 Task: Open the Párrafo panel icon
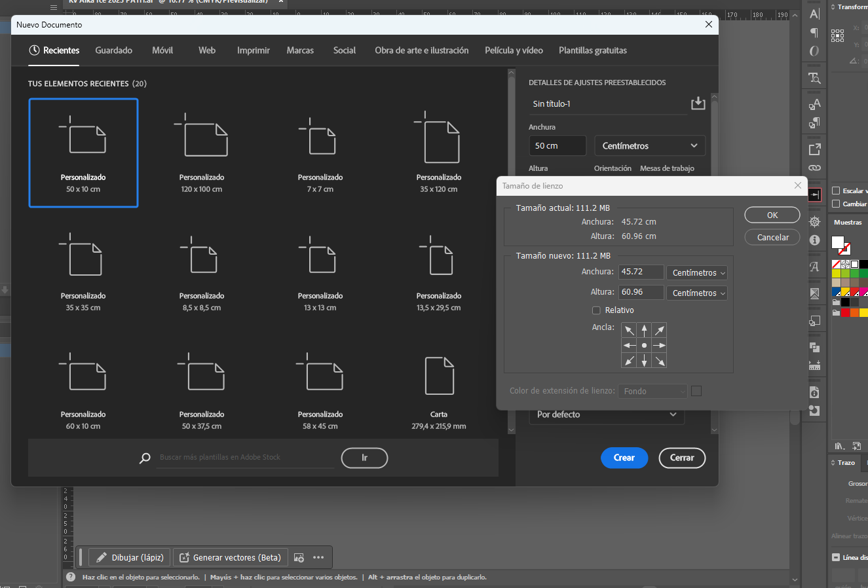click(814, 33)
